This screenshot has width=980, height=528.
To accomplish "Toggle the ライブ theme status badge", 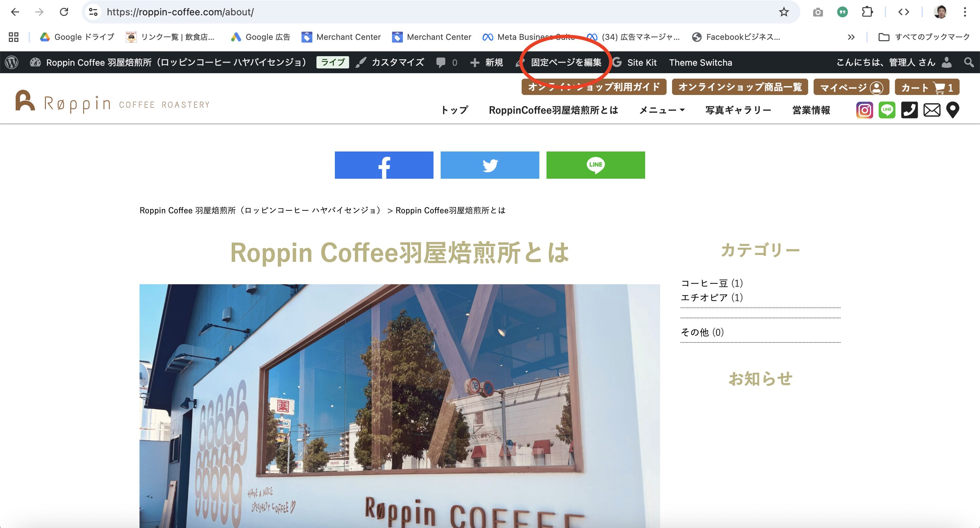I will tap(332, 62).
